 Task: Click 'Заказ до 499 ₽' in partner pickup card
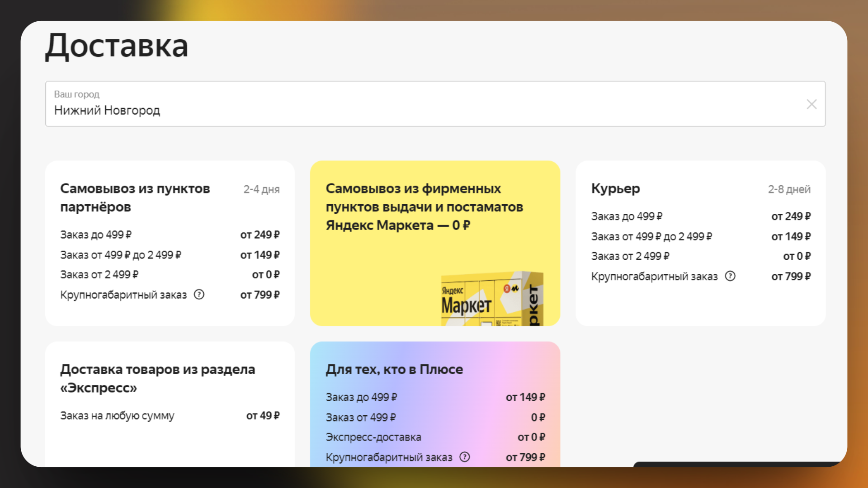[x=96, y=235]
